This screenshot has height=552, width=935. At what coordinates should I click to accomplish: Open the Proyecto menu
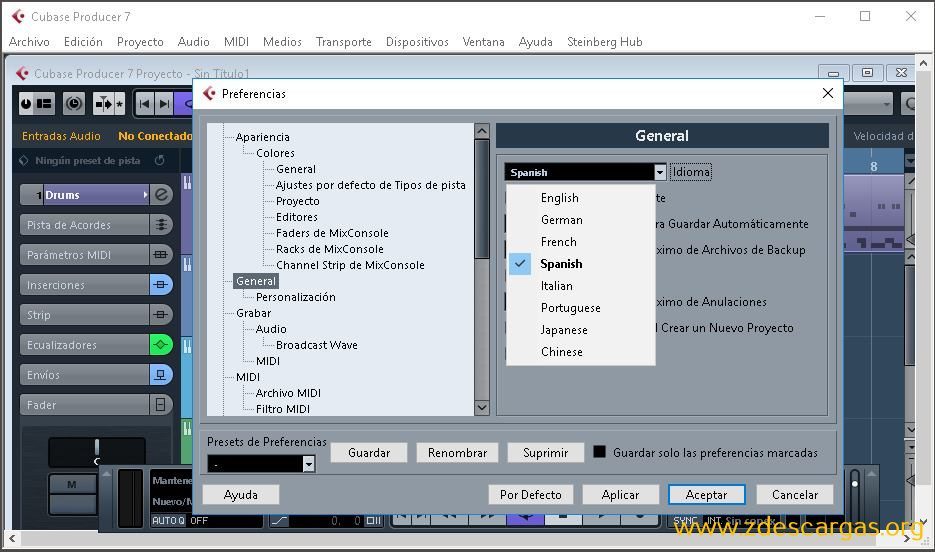coord(140,42)
